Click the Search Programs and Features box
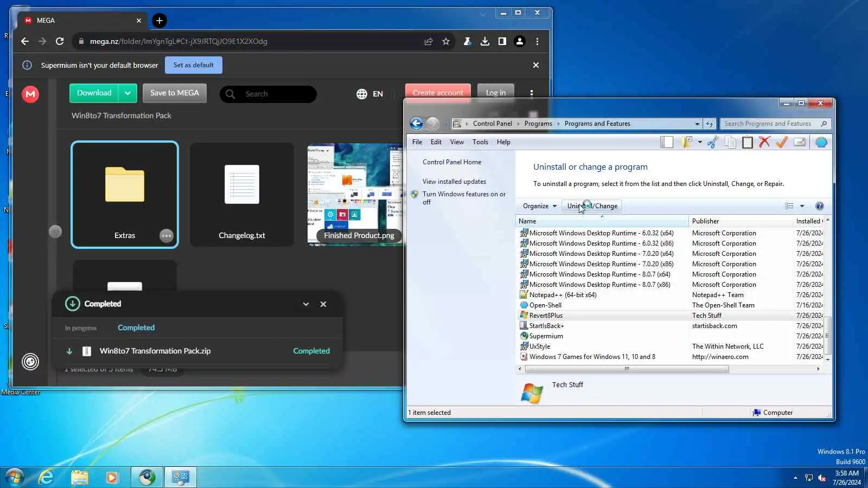 tap(776, 124)
